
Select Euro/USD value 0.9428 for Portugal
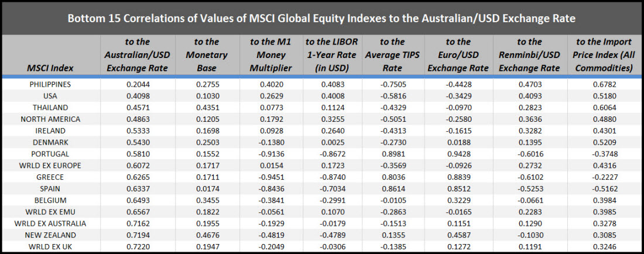click(458, 155)
